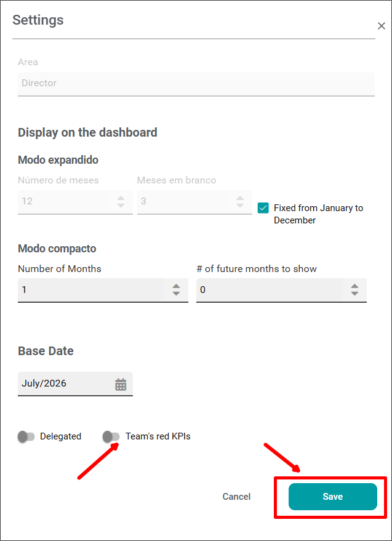This screenshot has width=392, height=541.
Task: Click Número de meses down arrow
Action: pos(121,205)
